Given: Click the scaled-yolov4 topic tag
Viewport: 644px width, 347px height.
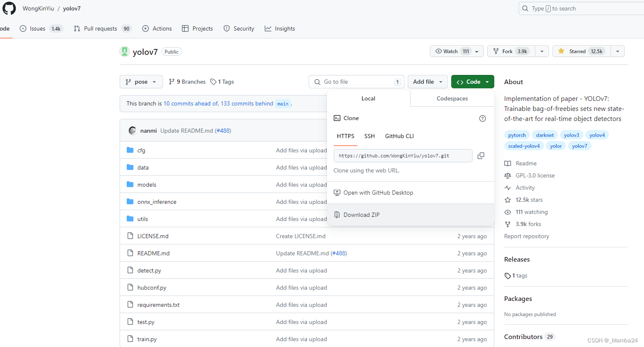Looking at the screenshot, I should (524, 146).
